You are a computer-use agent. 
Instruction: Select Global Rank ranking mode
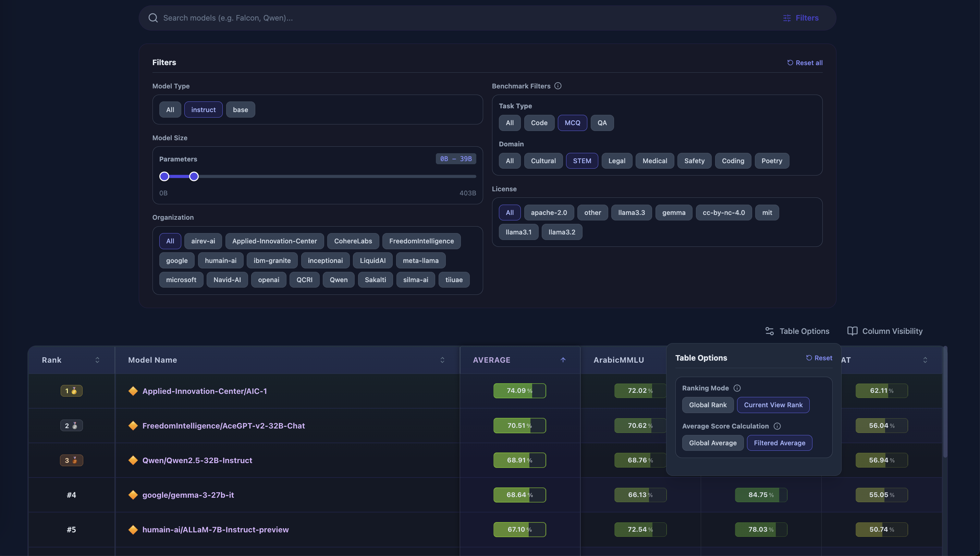[708, 405]
